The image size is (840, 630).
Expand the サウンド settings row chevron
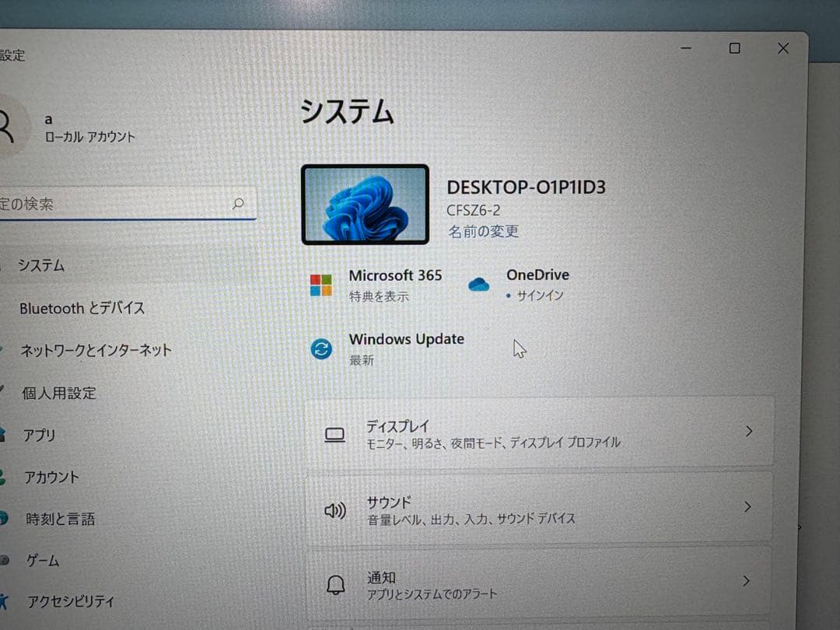748,506
